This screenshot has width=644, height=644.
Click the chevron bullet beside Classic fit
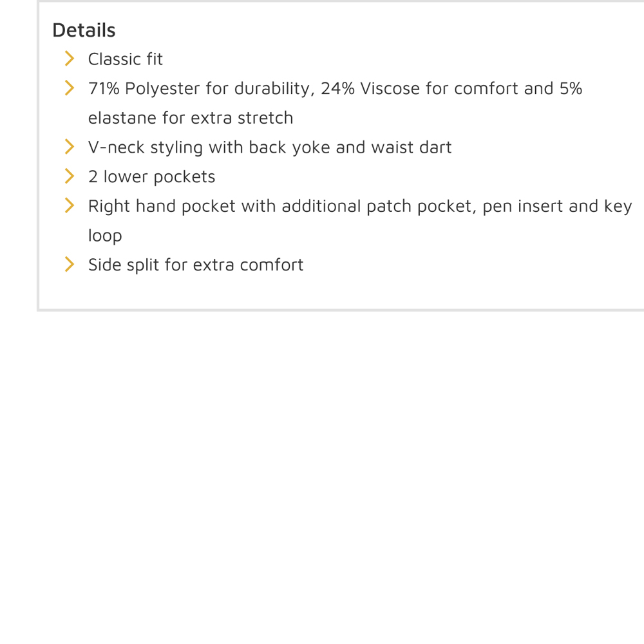(x=70, y=59)
